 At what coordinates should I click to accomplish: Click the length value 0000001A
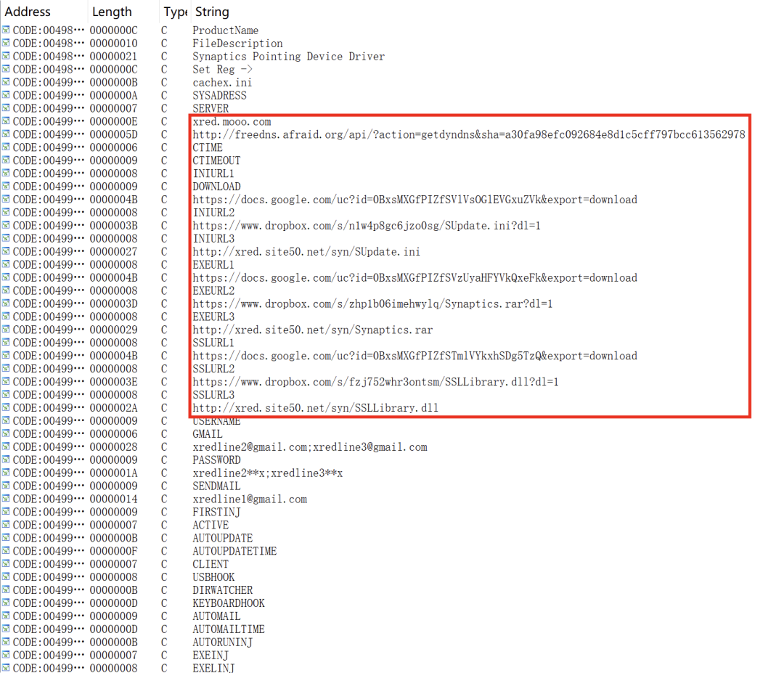(113, 473)
